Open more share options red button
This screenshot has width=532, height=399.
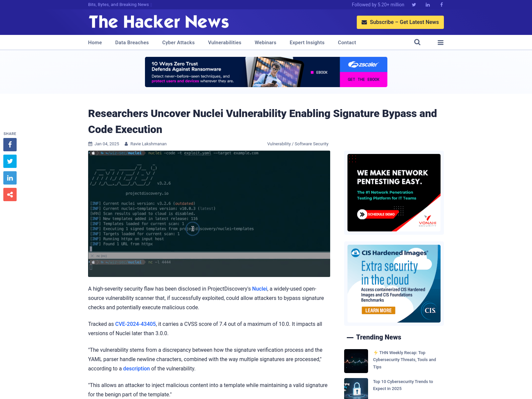(x=10, y=195)
